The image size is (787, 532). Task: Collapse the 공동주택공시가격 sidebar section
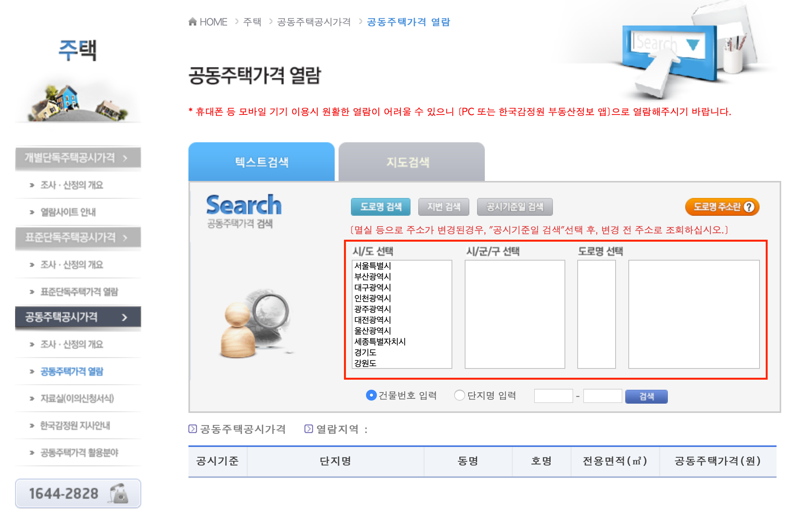pyautogui.click(x=78, y=317)
